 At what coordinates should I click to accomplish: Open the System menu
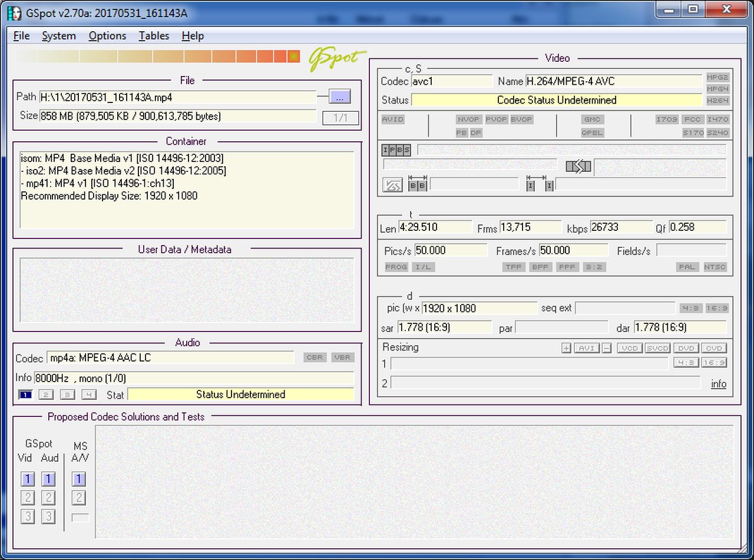point(59,36)
